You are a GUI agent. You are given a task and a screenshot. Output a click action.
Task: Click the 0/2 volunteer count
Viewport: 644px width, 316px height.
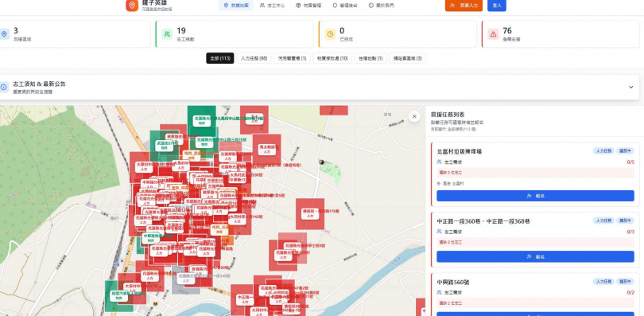630,292
